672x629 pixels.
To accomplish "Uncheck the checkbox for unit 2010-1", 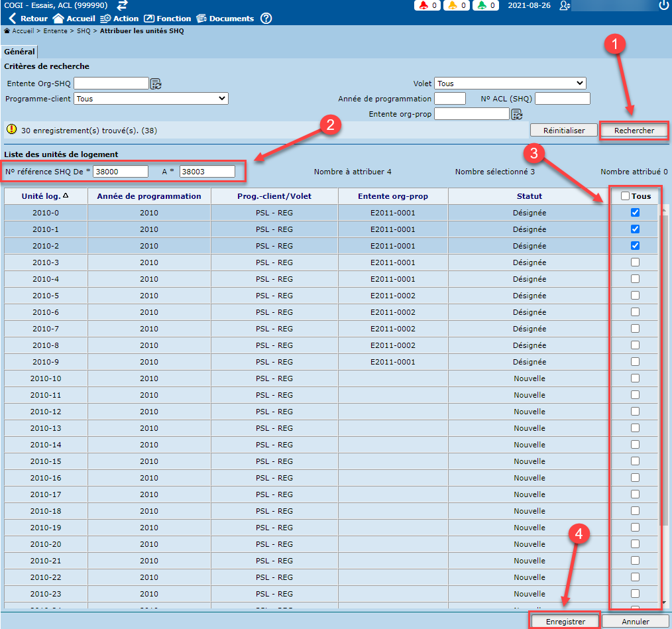I will click(x=635, y=229).
